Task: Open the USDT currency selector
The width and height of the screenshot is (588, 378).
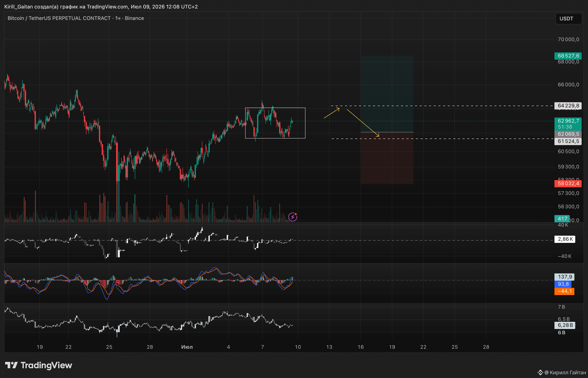Action: click(x=569, y=19)
